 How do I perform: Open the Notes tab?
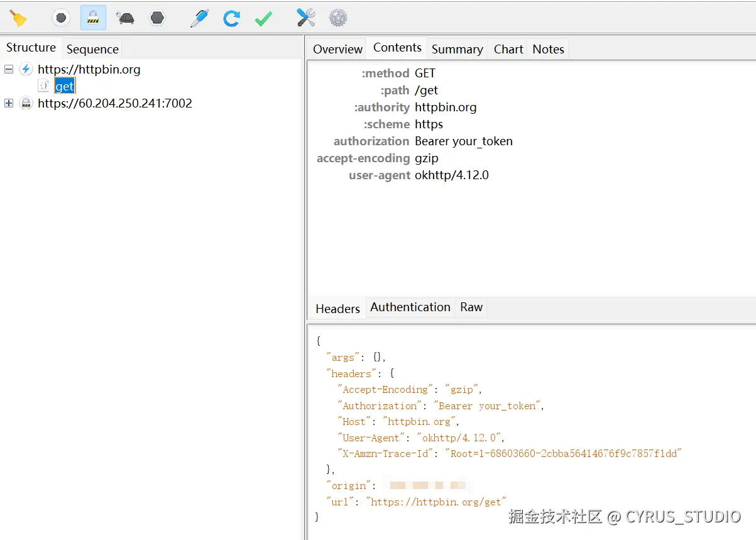548,49
